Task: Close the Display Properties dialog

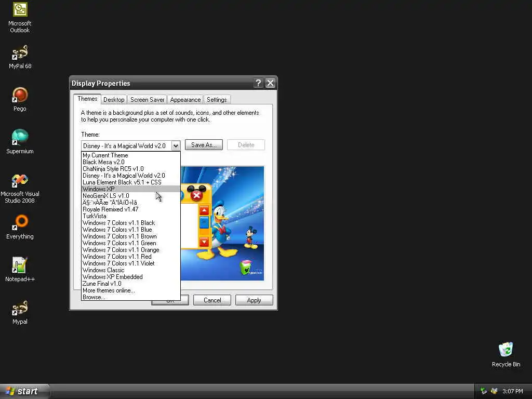Action: (x=270, y=83)
